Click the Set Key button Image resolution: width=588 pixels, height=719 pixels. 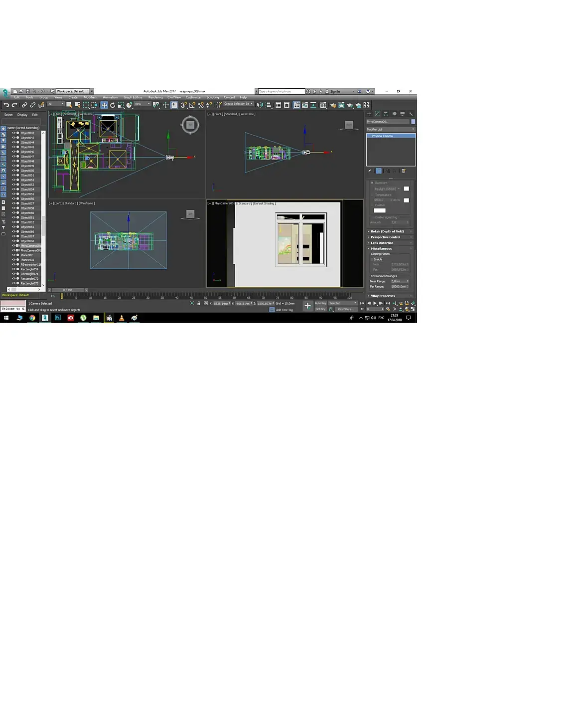click(x=320, y=309)
